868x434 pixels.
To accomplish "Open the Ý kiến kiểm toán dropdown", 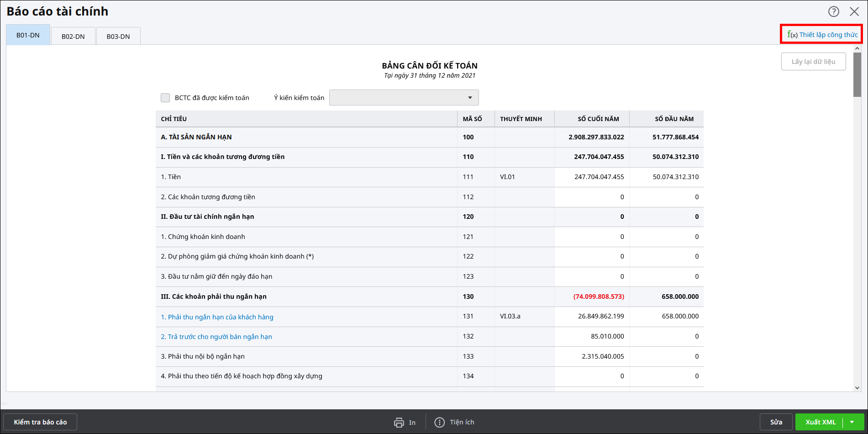I will [x=404, y=98].
